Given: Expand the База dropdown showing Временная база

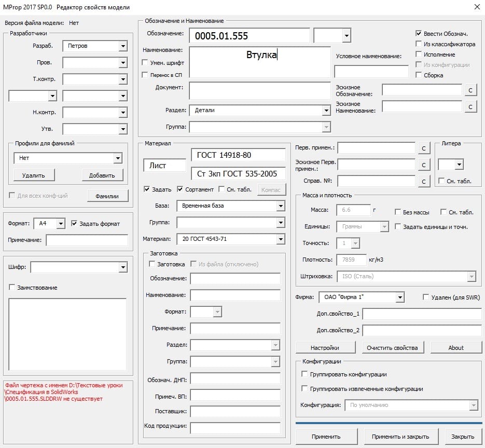Looking at the screenshot, I should pos(281,206).
